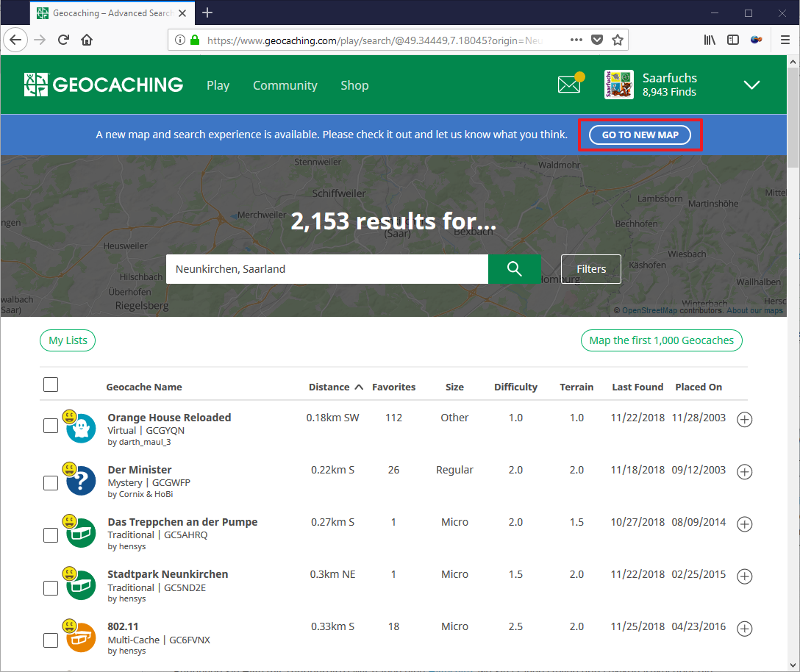Viewport: 800px width, 672px height.
Task: Click the green magnifier search button
Action: 514,269
